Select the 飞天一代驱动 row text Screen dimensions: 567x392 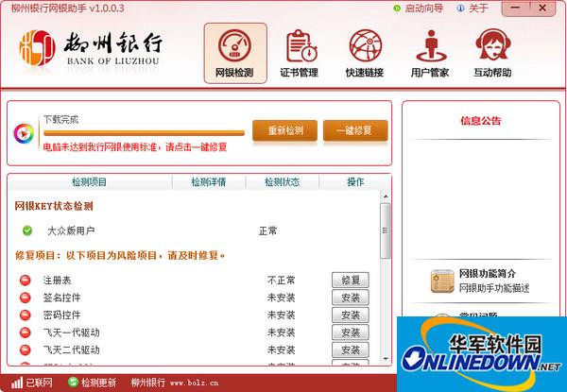(71, 332)
